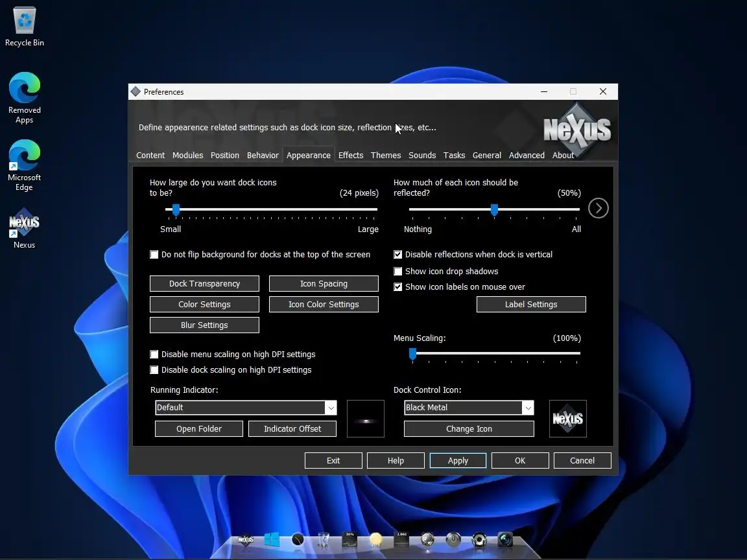Open the Windows Start icon in the dock
Image resolution: width=747 pixels, height=560 pixels.
272,539
